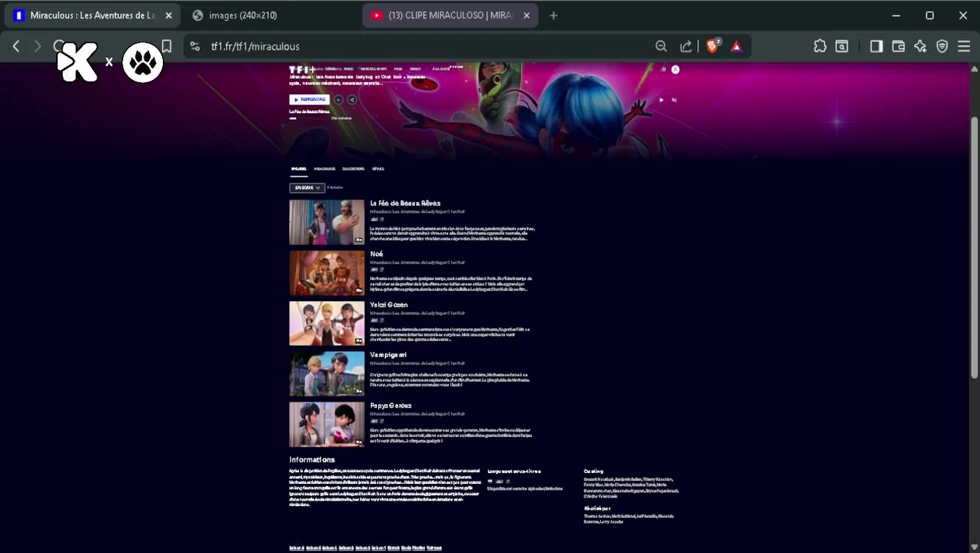Open the Vampigami episode thumbnail

pos(327,374)
